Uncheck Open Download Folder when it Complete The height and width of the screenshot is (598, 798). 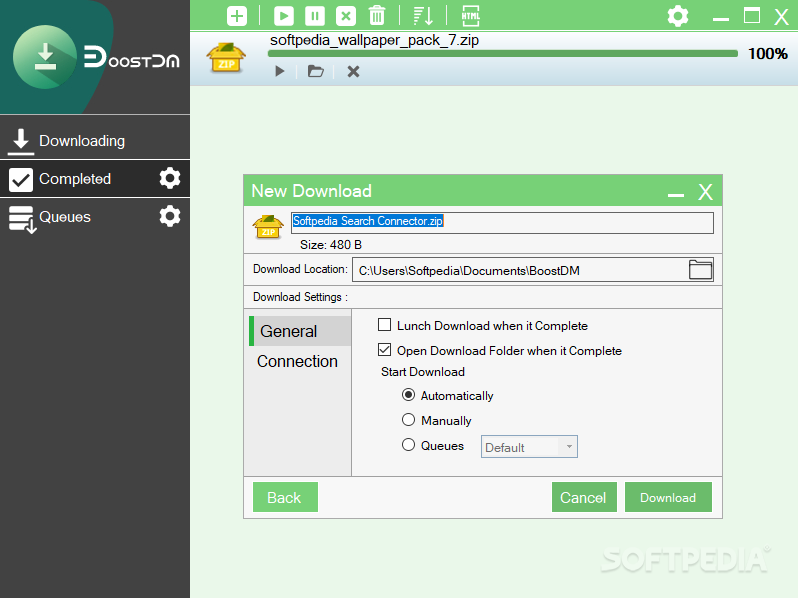coord(384,350)
